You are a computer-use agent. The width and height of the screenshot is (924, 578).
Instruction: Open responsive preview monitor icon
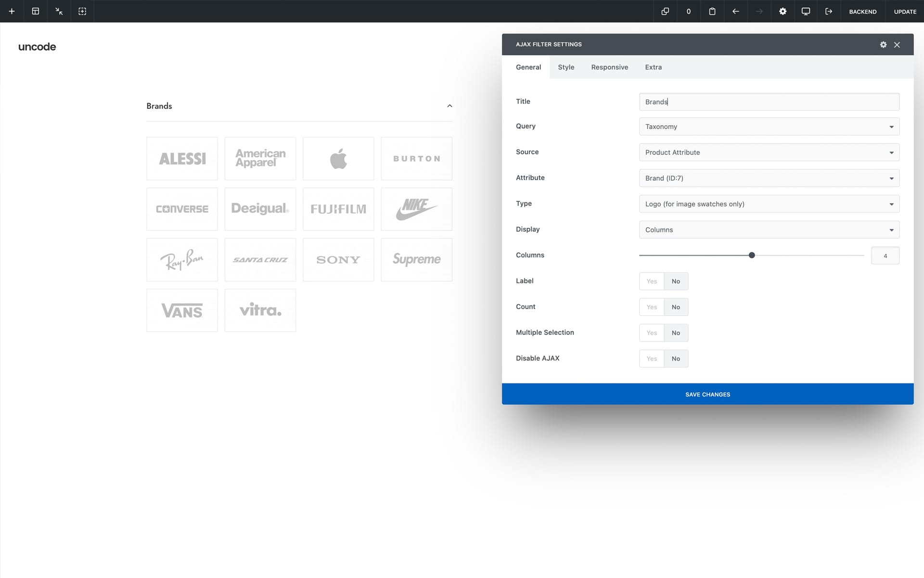pyautogui.click(x=806, y=11)
